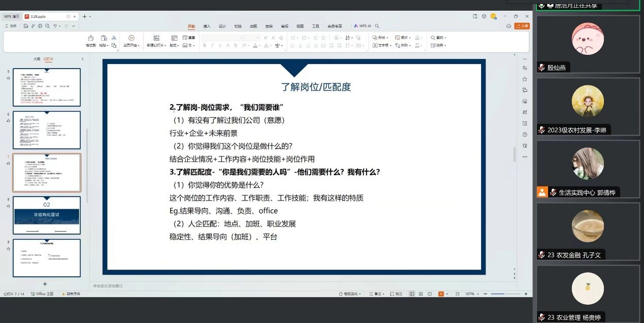Start slideshow with orange play button
The height and width of the screenshot is (323, 644).
click(441, 294)
